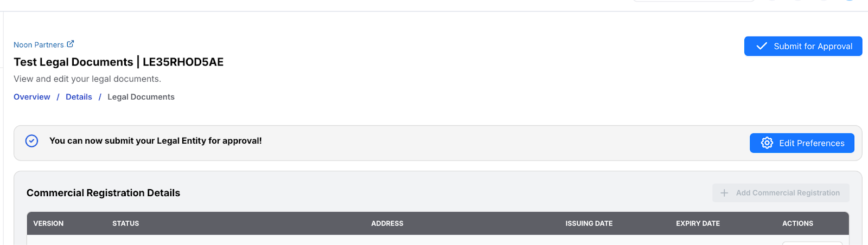Click the circled check icon in approval banner
The width and height of the screenshot is (868, 245).
pyautogui.click(x=32, y=141)
